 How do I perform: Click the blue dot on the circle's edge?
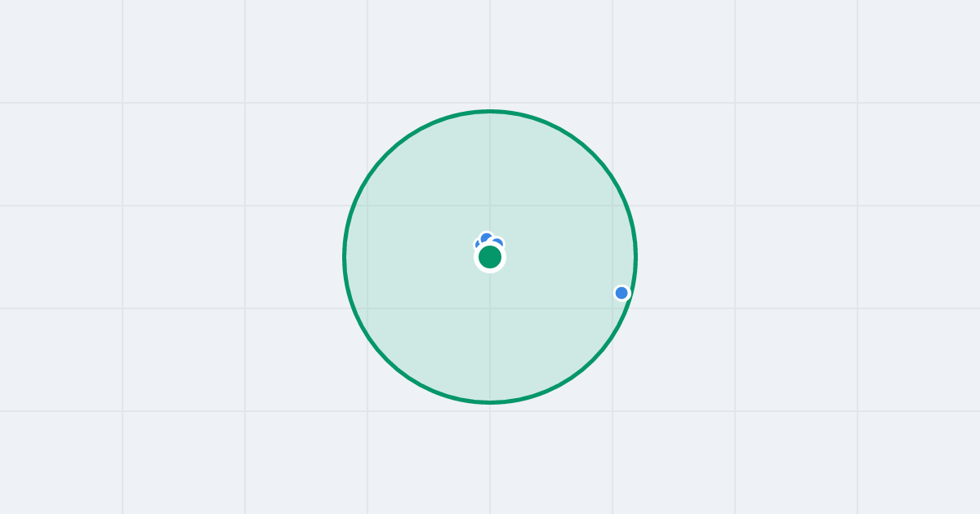[621, 293]
